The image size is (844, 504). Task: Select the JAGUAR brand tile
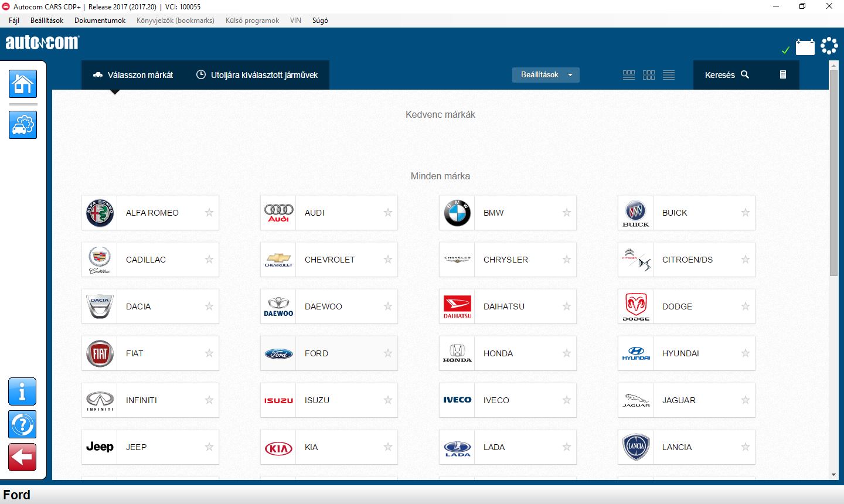[x=686, y=400]
